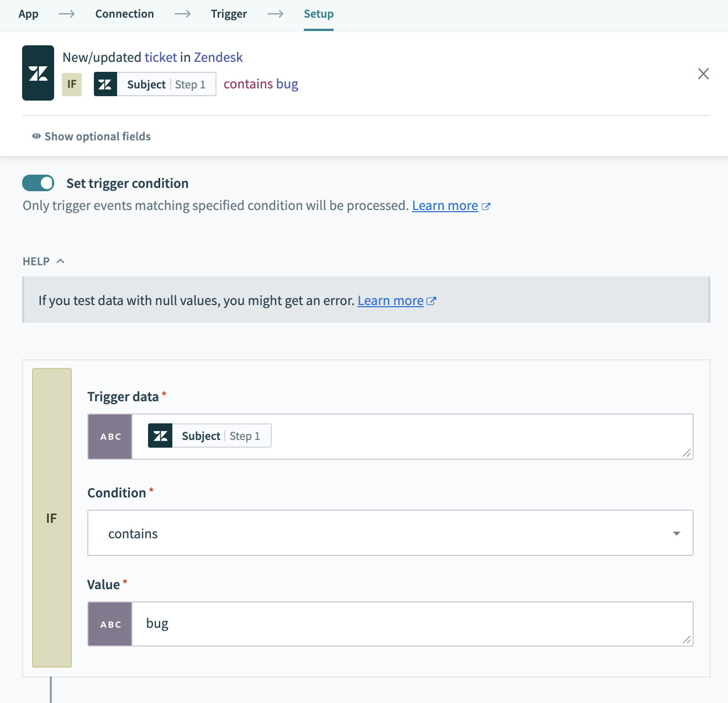Click the Zendesk icon in the Trigger data token
This screenshot has height=703, width=728.
tap(160, 436)
